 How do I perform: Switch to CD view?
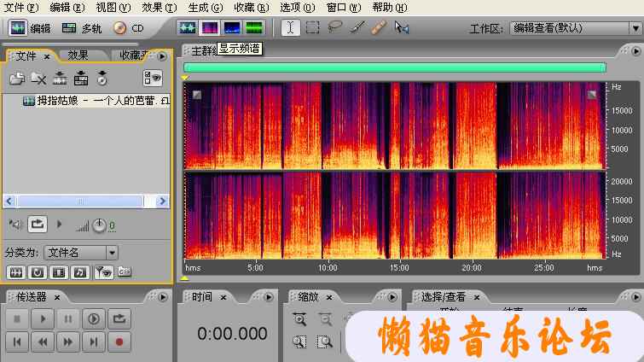point(129,28)
